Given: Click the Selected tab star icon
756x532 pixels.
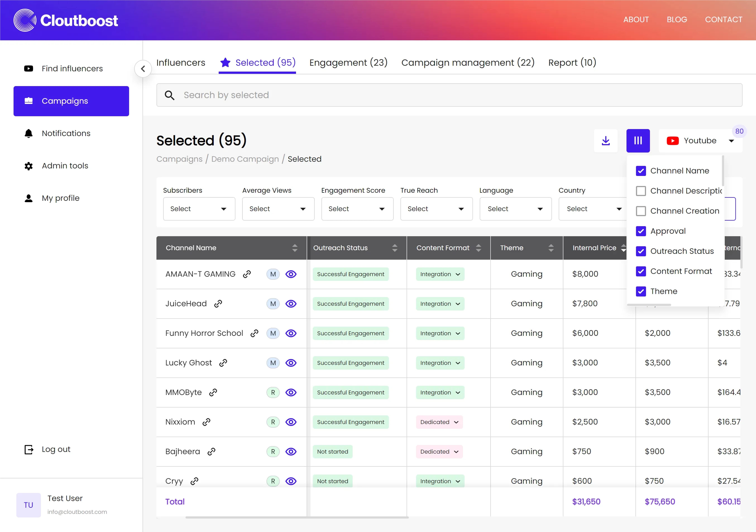Looking at the screenshot, I should click(x=225, y=63).
